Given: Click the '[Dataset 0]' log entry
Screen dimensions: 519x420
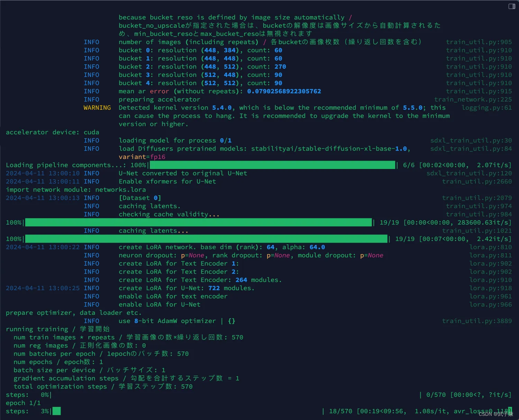Looking at the screenshot, I should point(140,198).
